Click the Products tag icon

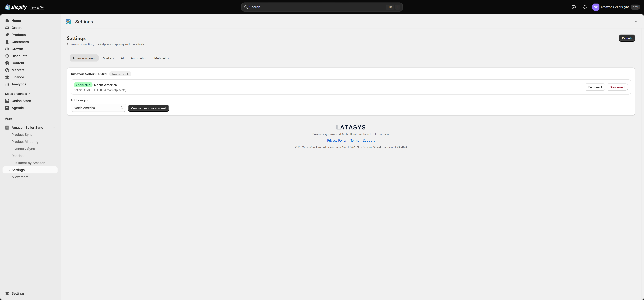(x=7, y=35)
